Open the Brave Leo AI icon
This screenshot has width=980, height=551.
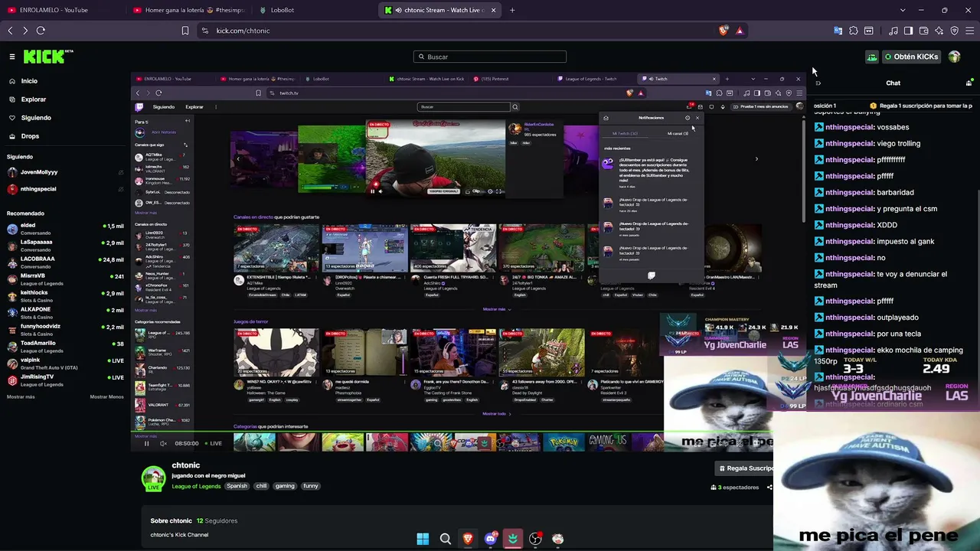[939, 31]
